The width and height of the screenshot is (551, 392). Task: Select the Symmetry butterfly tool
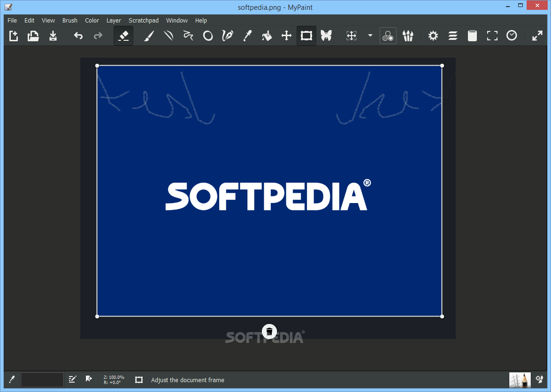(326, 36)
